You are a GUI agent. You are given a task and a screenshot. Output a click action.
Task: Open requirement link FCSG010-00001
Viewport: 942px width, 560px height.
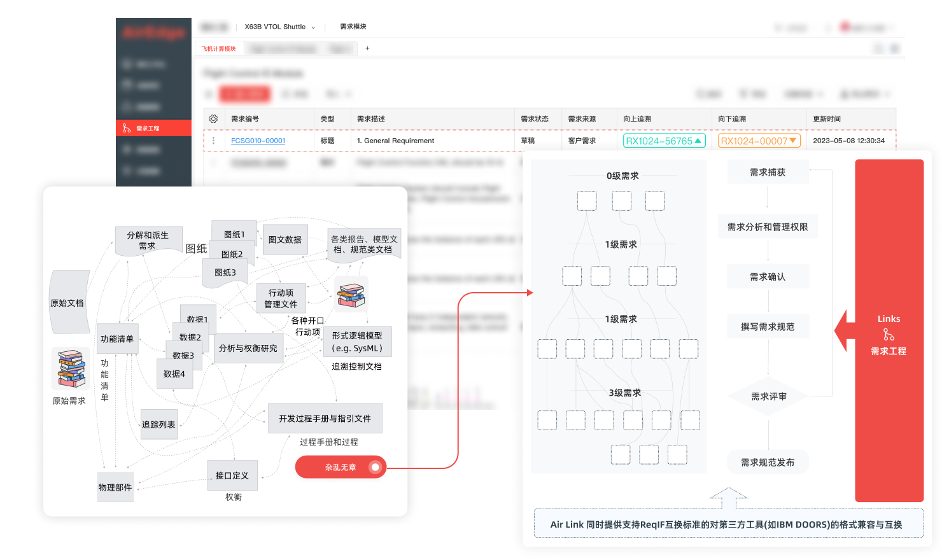click(x=258, y=141)
